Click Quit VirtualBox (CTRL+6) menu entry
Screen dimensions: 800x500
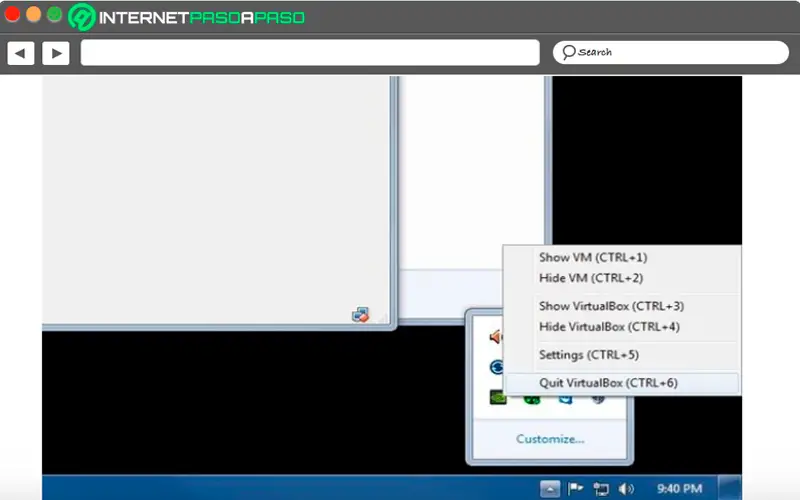(621, 383)
